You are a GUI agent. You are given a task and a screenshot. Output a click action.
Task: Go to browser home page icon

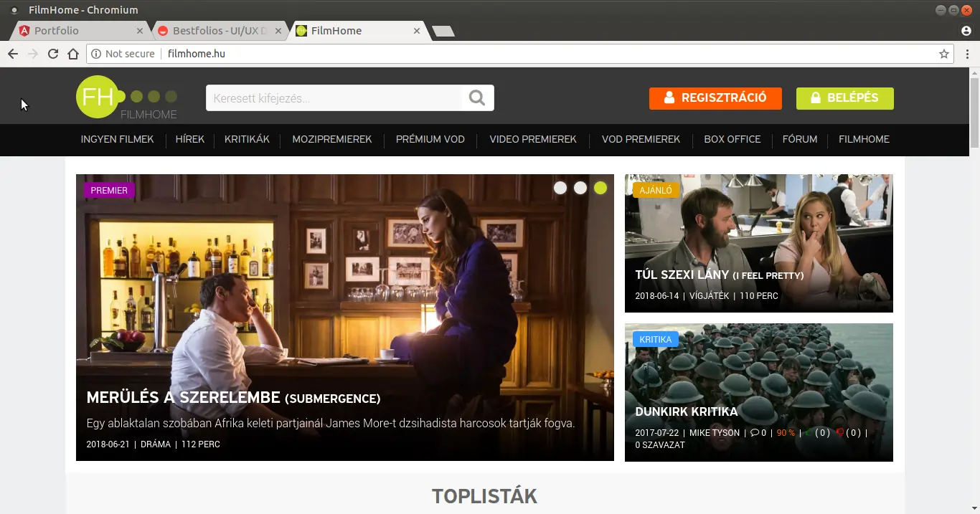pos(73,54)
